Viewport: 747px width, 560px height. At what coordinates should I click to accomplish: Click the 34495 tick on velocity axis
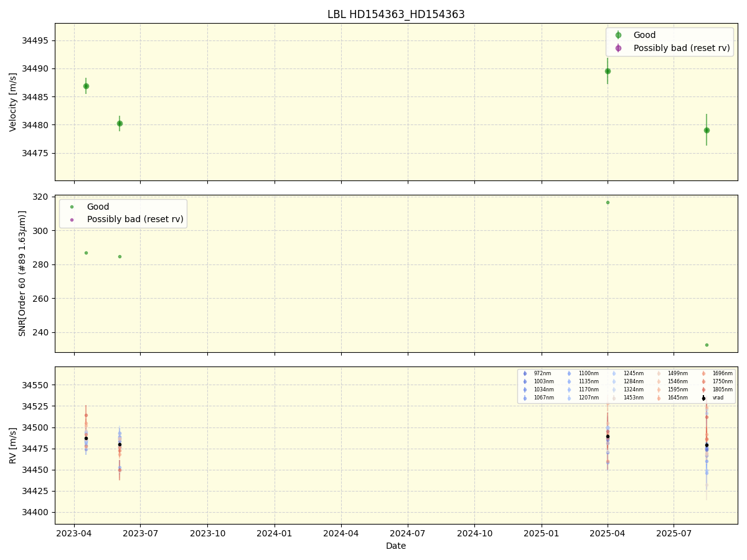tap(36, 40)
